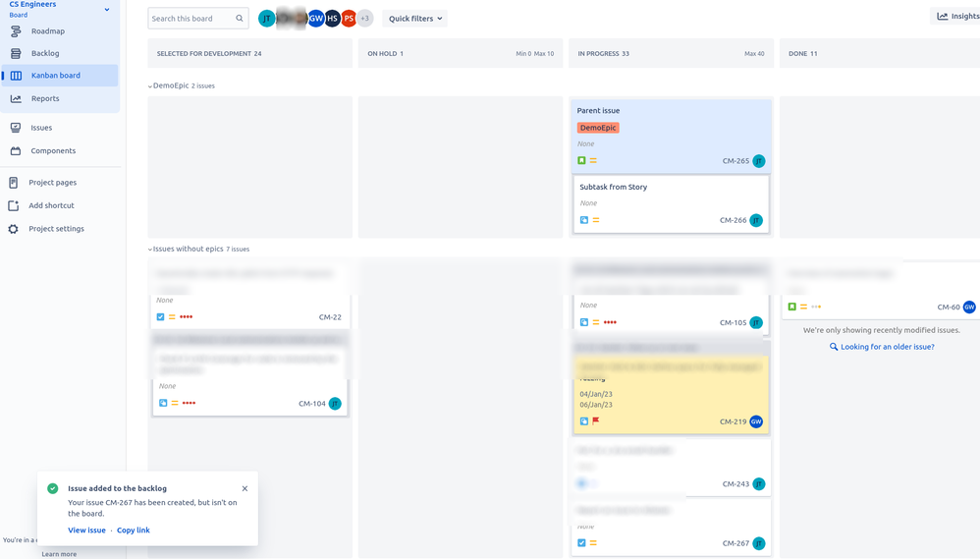Open the Subtask from Story card
Image resolution: width=980 pixels, height=559 pixels.
coord(672,204)
